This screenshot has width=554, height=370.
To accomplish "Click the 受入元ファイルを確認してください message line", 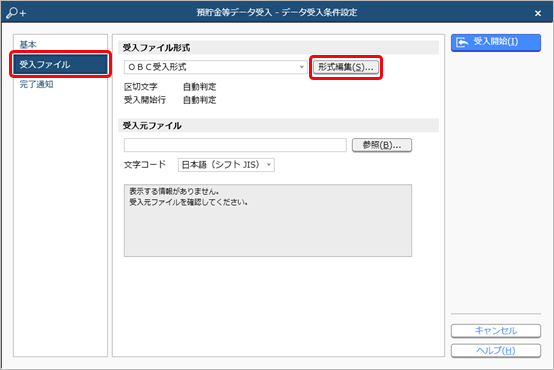I will (x=188, y=202).
